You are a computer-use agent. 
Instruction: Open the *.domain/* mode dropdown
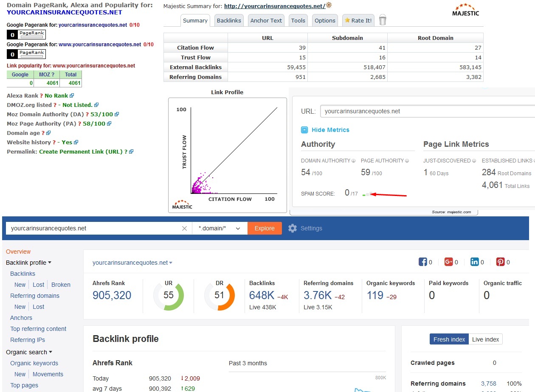(x=220, y=228)
